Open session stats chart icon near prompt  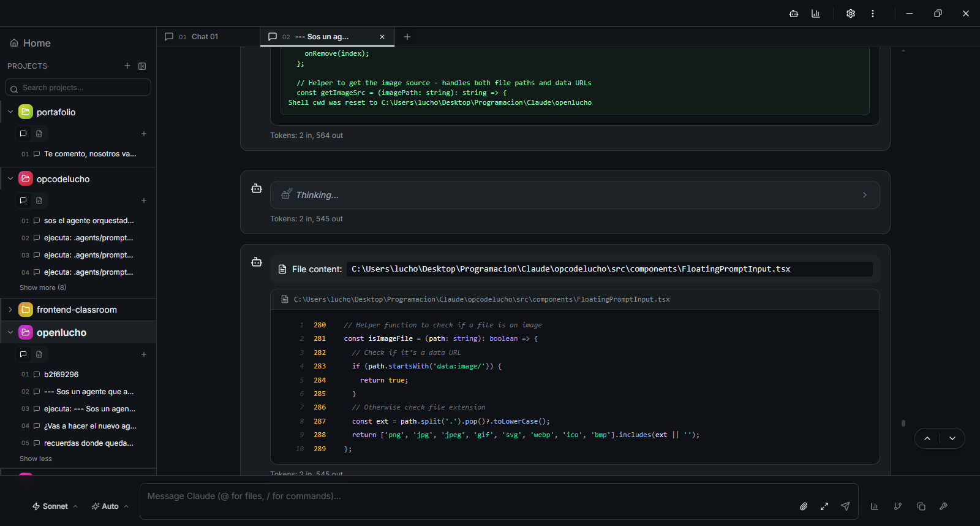coord(874,506)
